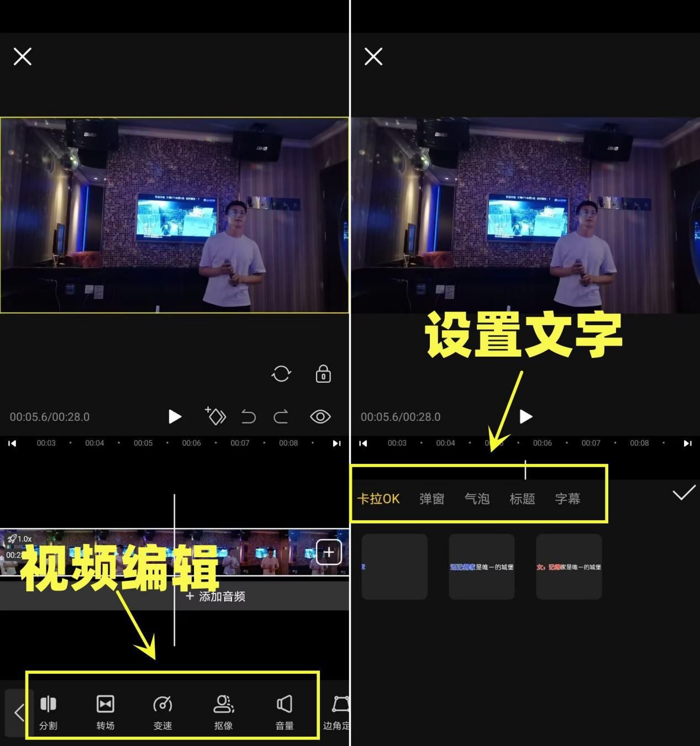Toggle the preview eye icon
Image resolution: width=700 pixels, height=746 pixels.
pos(320,417)
